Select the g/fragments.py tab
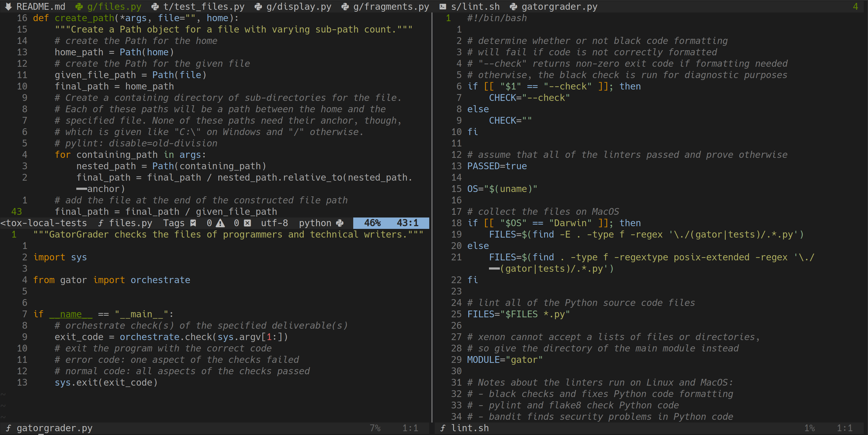 pos(391,7)
